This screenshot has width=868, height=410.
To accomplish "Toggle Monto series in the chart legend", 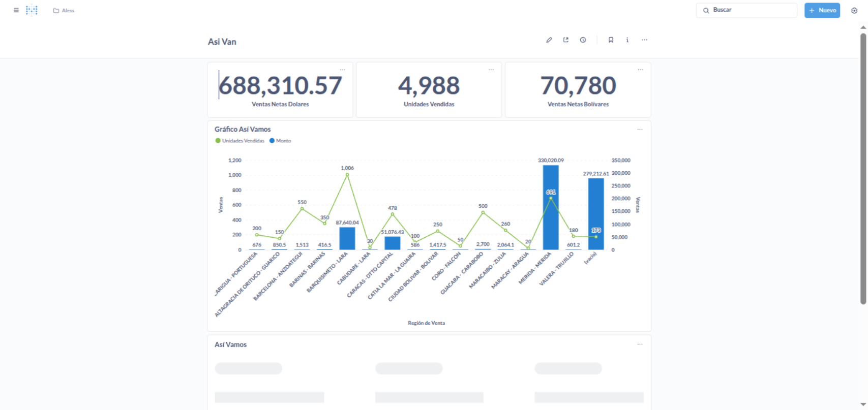I will 281,141.
